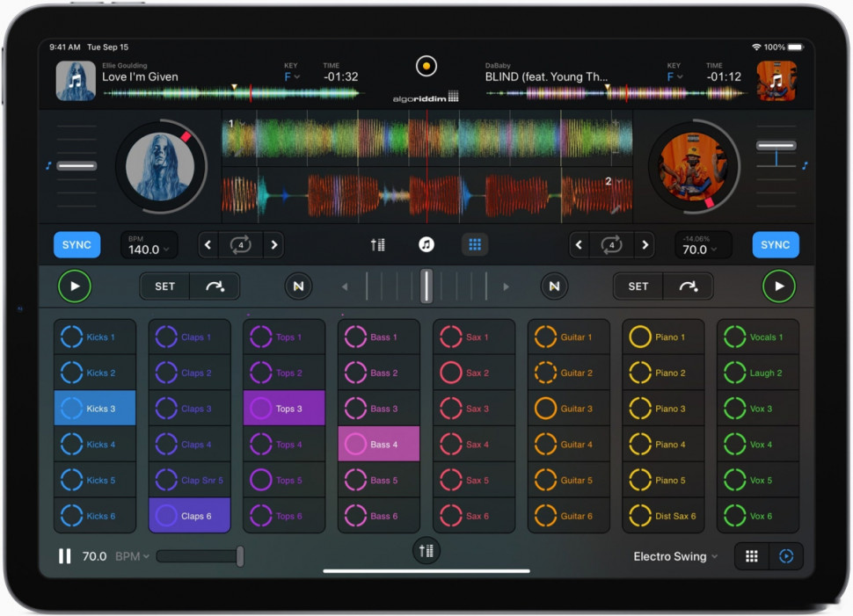Click the left deck SET button
This screenshot has width=853, height=616.
tap(164, 286)
